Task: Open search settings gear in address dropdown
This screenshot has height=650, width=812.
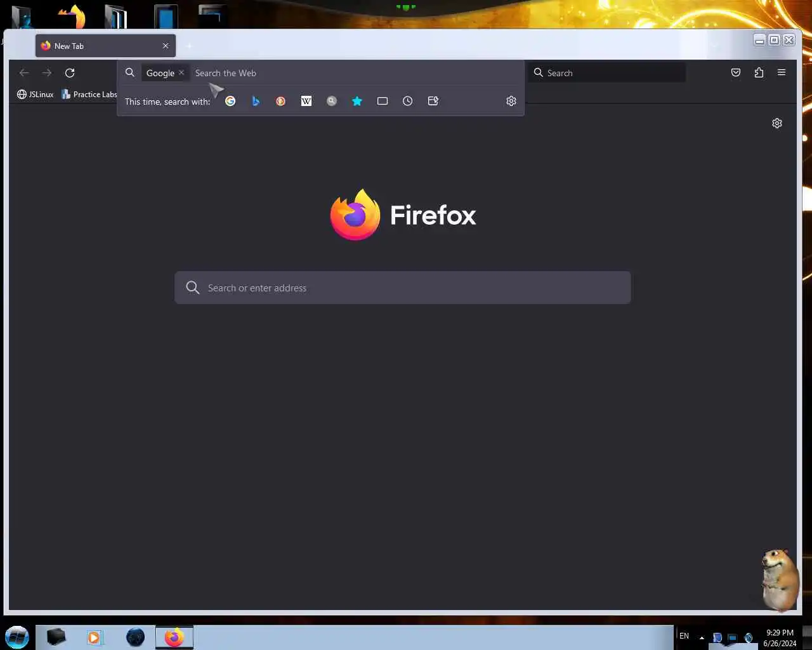Action: pos(511,101)
